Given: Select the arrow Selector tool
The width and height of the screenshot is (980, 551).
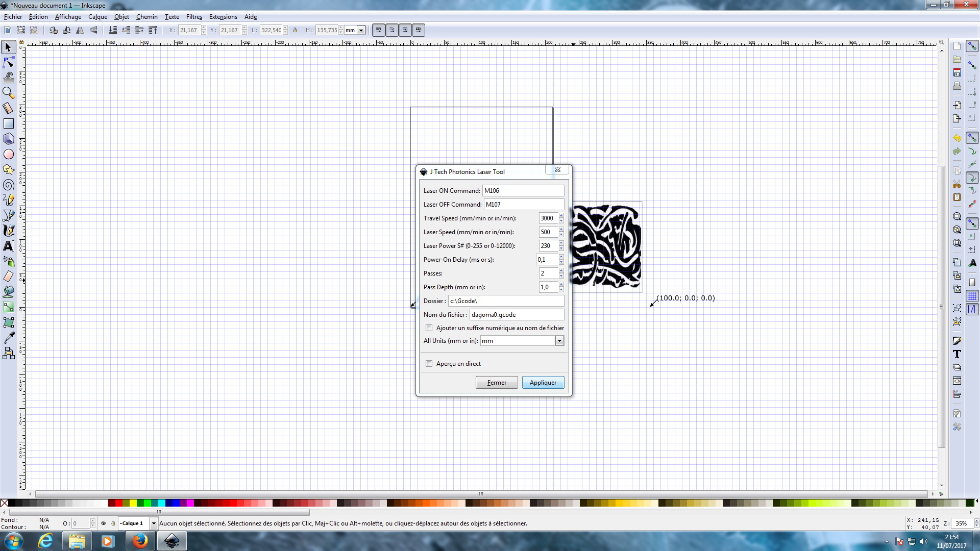Looking at the screenshot, I should pyautogui.click(x=8, y=47).
